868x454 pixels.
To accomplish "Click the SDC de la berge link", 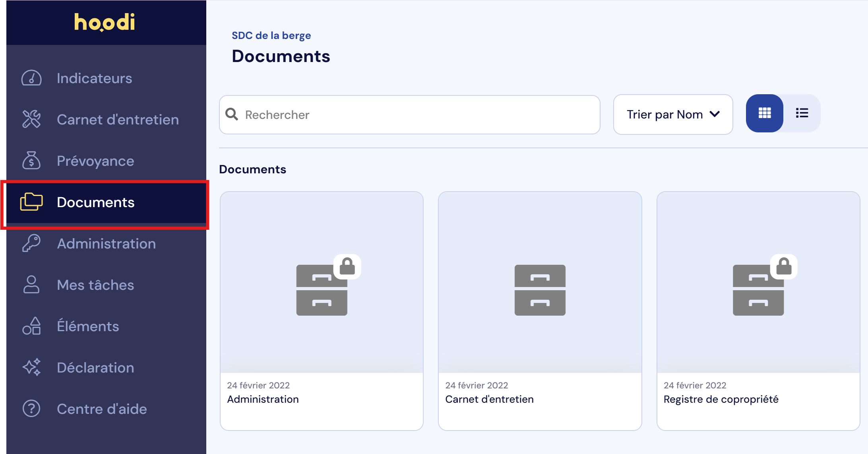I will tap(271, 35).
